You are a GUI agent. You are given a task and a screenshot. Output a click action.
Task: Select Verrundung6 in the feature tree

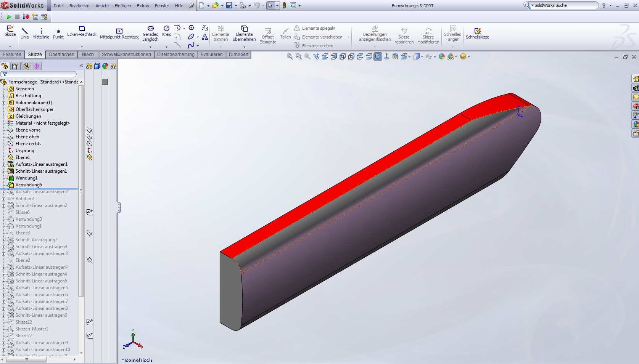point(29,185)
